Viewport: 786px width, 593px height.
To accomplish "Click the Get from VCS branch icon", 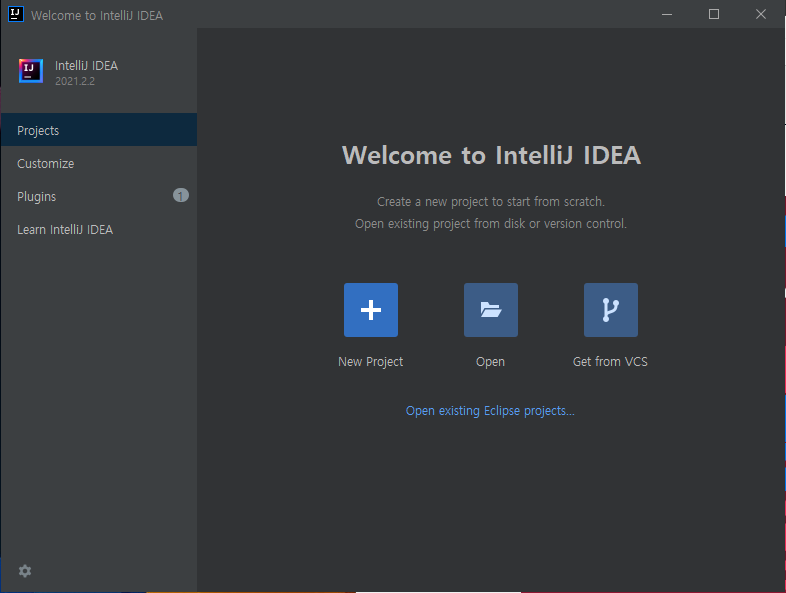I will pyautogui.click(x=611, y=310).
